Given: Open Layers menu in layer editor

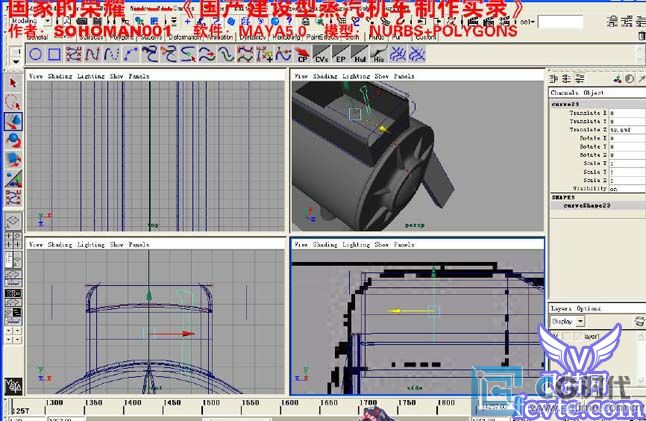Looking at the screenshot, I should 561,309.
